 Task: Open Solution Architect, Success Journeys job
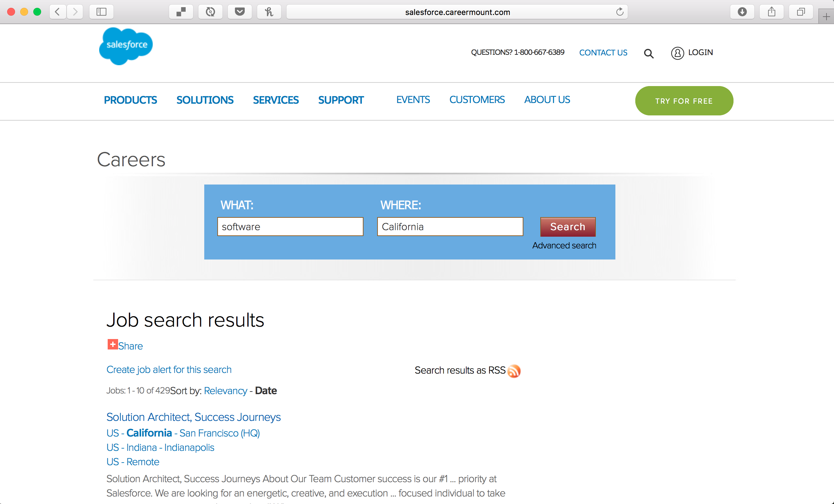pos(193,417)
